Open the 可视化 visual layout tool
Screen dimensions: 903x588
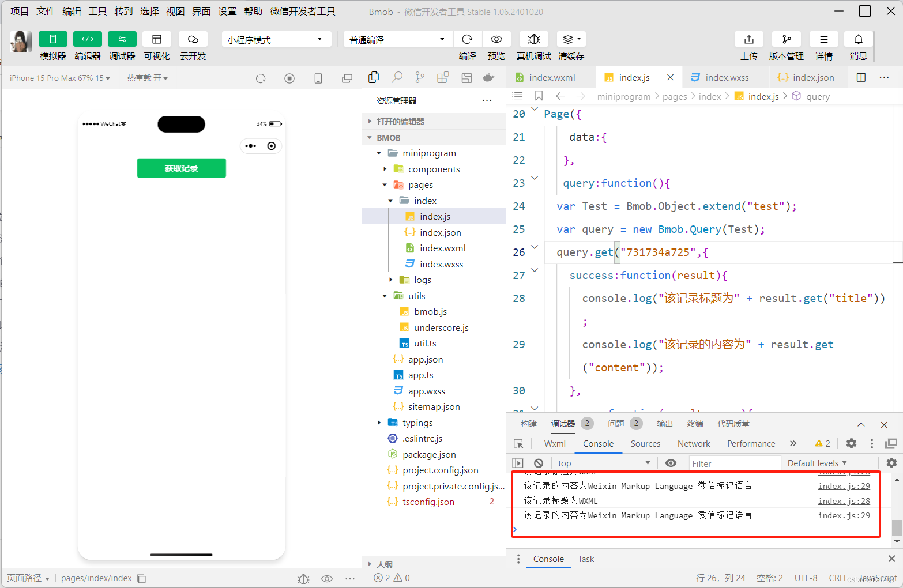tap(157, 39)
